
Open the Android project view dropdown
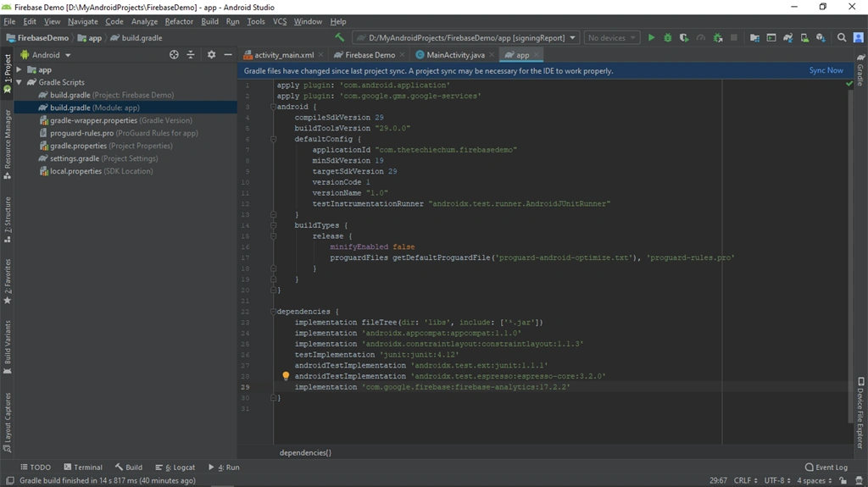point(46,55)
